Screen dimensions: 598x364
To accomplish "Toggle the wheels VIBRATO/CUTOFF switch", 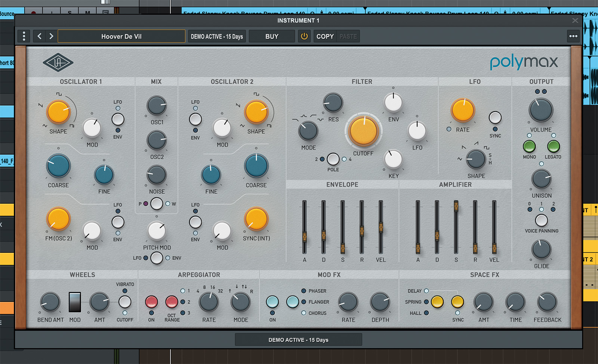I will pos(125,302).
